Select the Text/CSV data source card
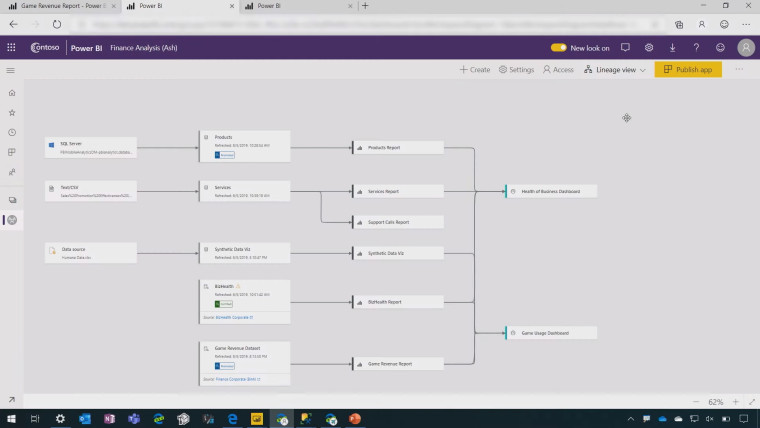 (x=91, y=191)
